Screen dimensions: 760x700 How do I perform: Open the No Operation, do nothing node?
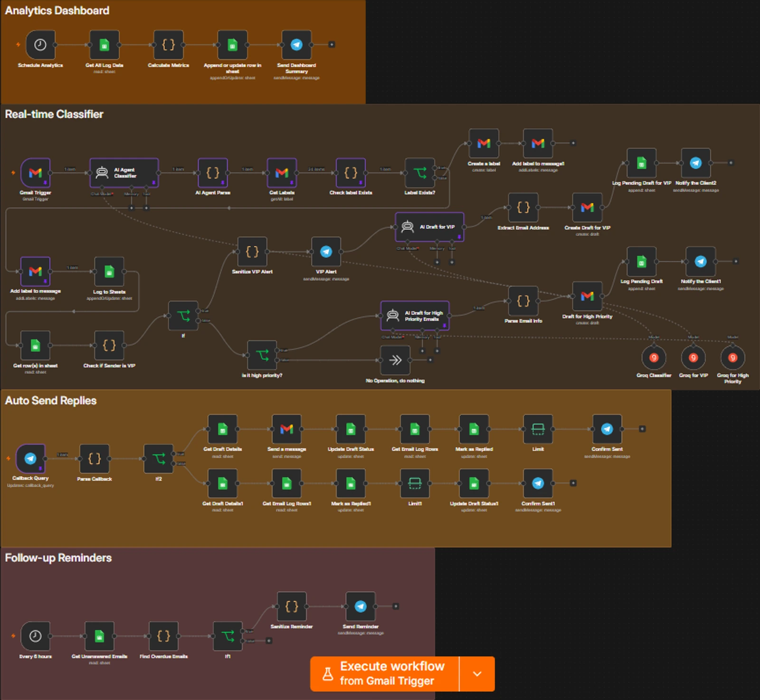pyautogui.click(x=395, y=360)
